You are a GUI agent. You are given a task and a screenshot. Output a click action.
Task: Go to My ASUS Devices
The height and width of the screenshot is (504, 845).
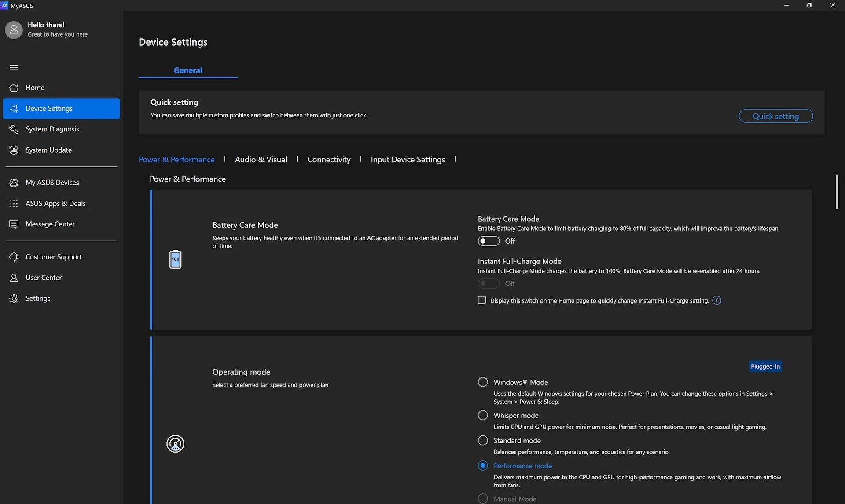pyautogui.click(x=61, y=183)
